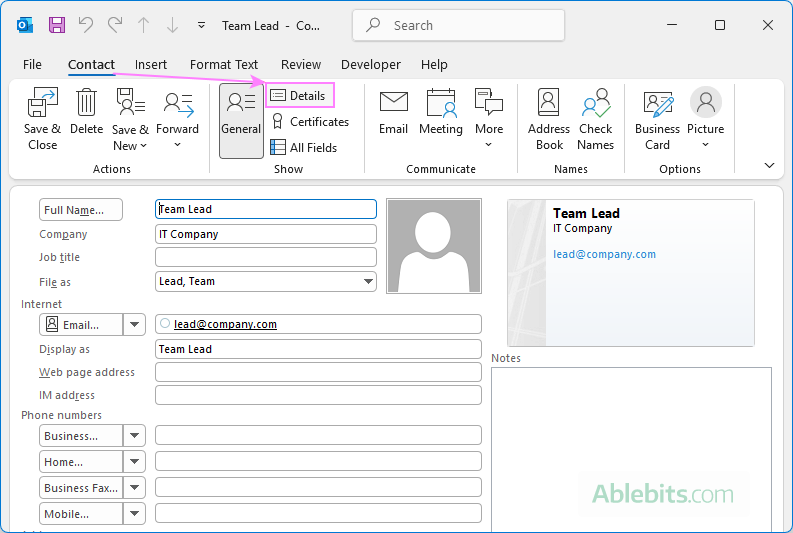Open the Mobile phone type dropdown
Viewport: 793px width, 533px height.
(135, 514)
